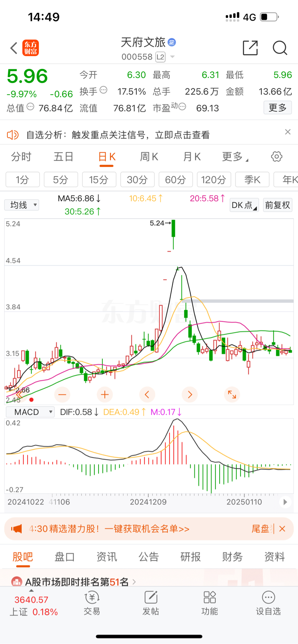Screen dimensions: 298x644
Task: Switch to the 研报 tab
Action: (x=191, y=557)
